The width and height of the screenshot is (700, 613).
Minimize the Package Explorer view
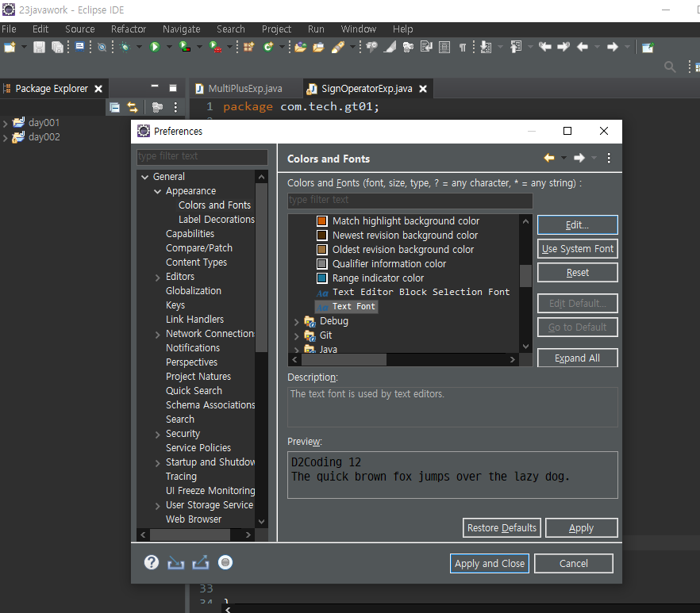pyautogui.click(x=155, y=86)
